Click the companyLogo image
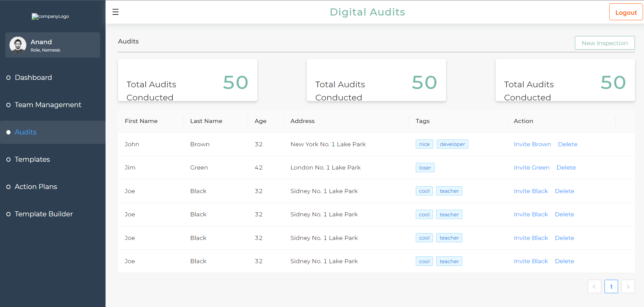 (50, 17)
